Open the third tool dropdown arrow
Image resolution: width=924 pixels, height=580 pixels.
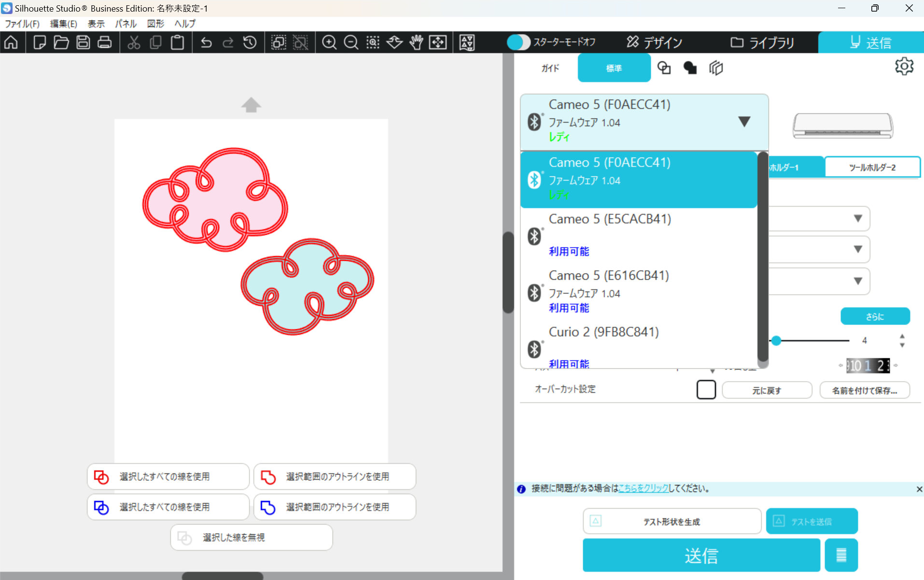[x=857, y=281]
